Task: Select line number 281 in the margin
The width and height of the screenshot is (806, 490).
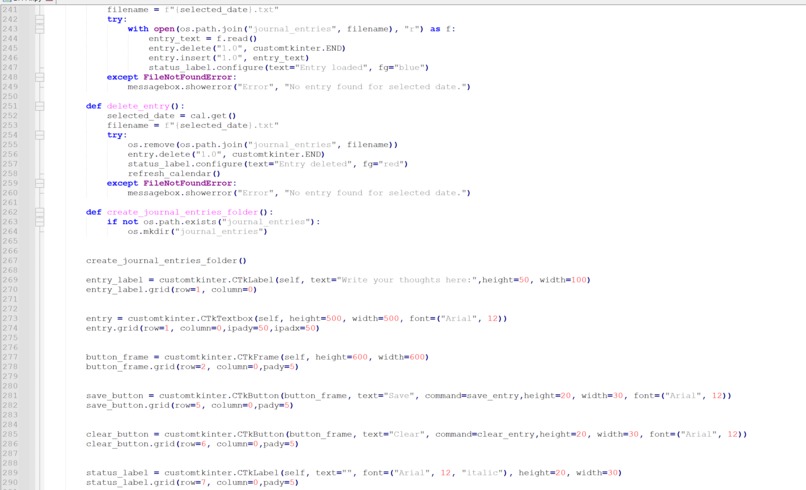Action: click(x=10, y=395)
